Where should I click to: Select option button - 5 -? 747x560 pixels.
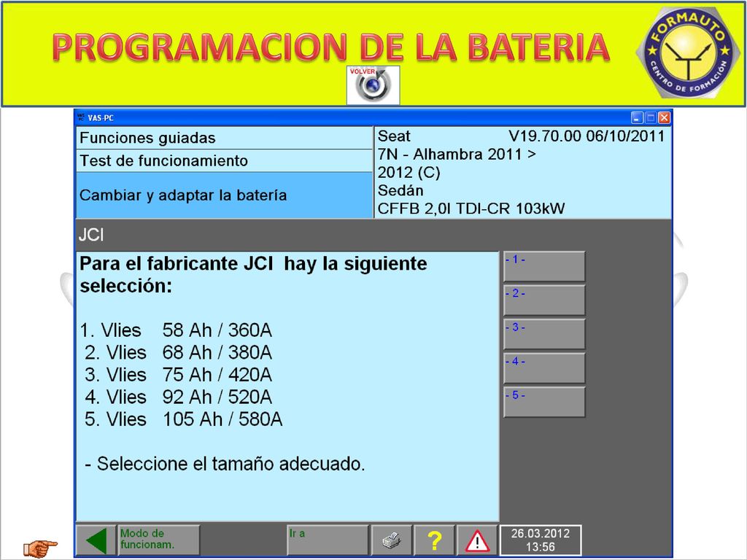point(544,402)
